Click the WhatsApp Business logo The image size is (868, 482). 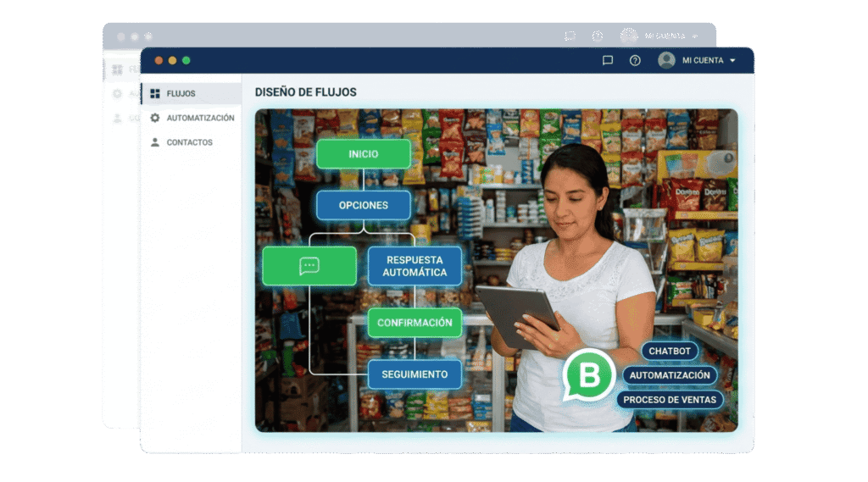[x=588, y=374]
